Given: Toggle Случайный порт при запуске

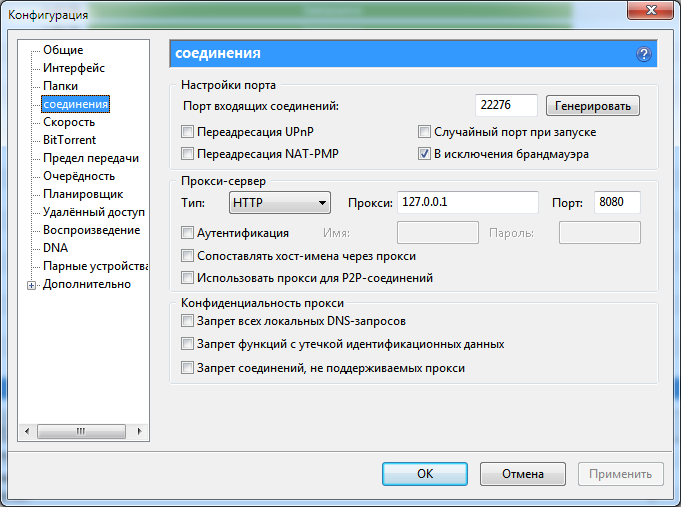Looking at the screenshot, I should coord(424,132).
